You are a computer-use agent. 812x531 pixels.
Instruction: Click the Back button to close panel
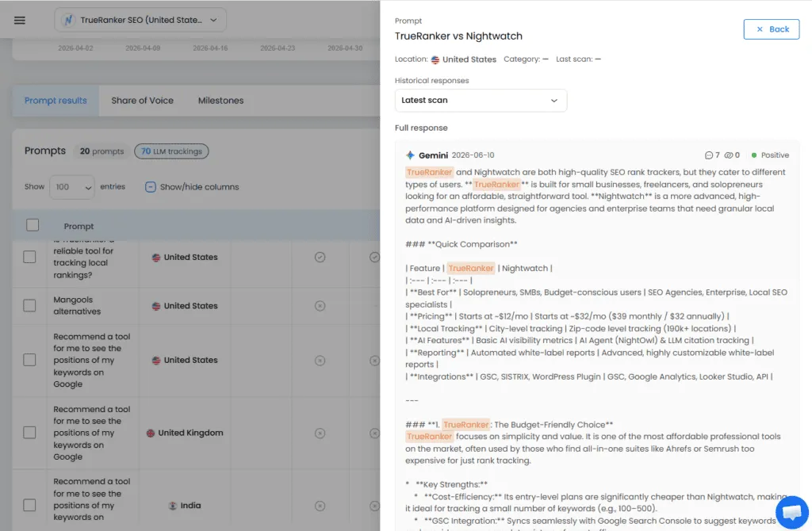tap(771, 29)
